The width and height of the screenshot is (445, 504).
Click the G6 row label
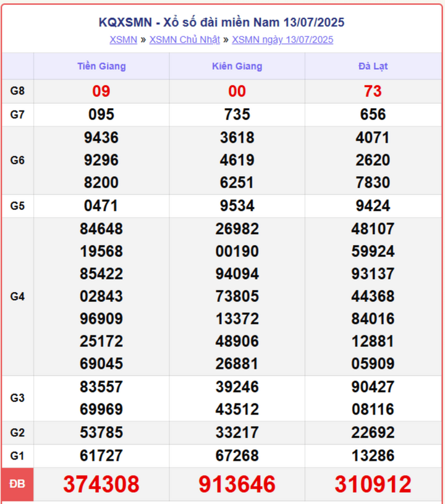click(x=17, y=160)
